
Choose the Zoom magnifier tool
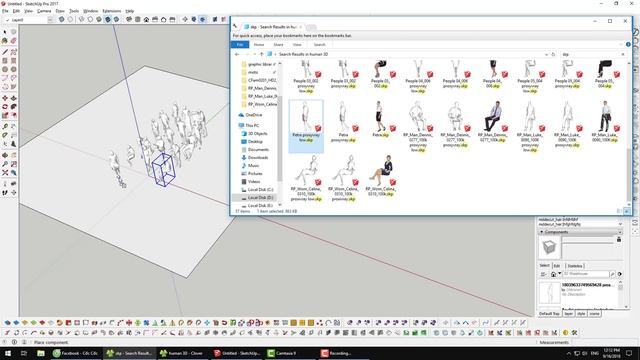pyautogui.click(x=5, y=164)
